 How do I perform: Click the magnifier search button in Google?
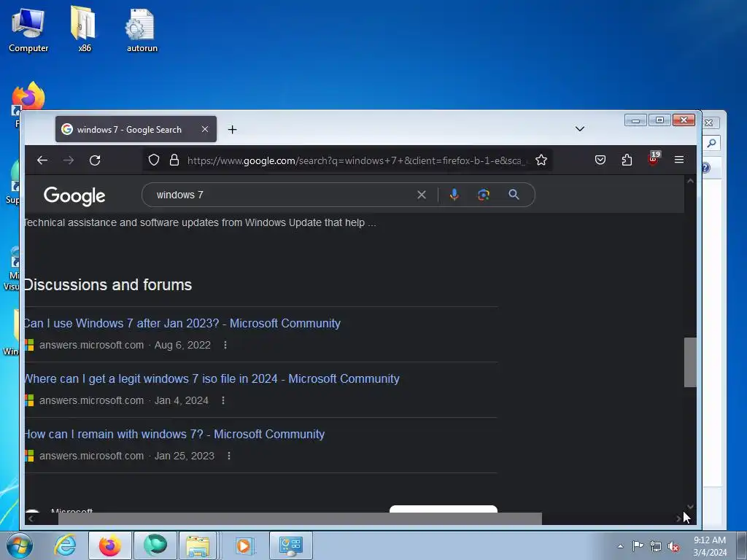click(x=514, y=194)
